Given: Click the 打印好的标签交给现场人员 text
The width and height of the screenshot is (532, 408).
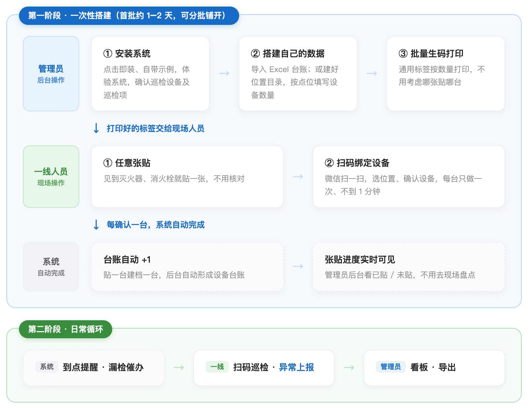Looking at the screenshot, I should (155, 128).
